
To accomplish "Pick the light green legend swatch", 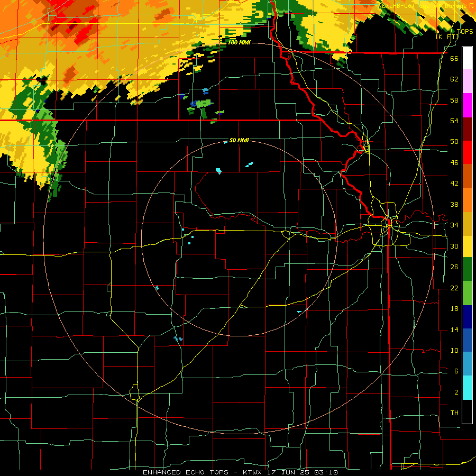I will point(467,293).
